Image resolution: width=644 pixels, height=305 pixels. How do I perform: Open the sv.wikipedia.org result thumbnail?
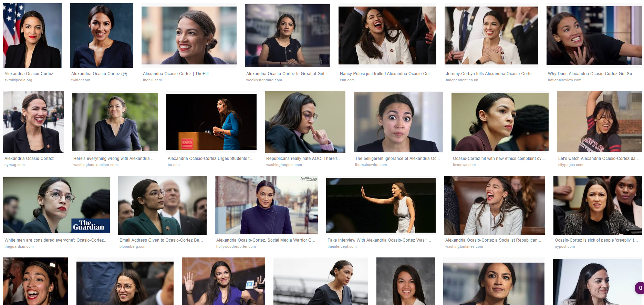[32, 35]
